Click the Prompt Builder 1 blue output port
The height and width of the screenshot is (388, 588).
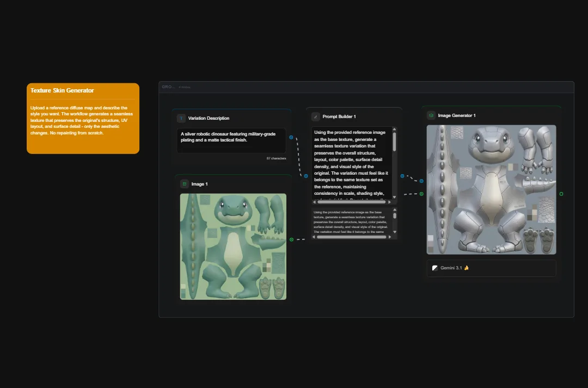(x=402, y=176)
